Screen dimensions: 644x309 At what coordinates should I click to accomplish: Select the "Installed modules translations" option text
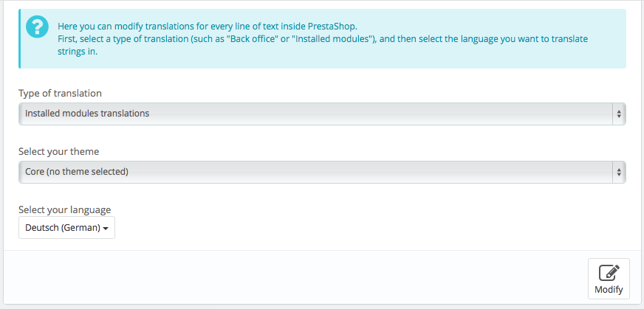coord(87,114)
